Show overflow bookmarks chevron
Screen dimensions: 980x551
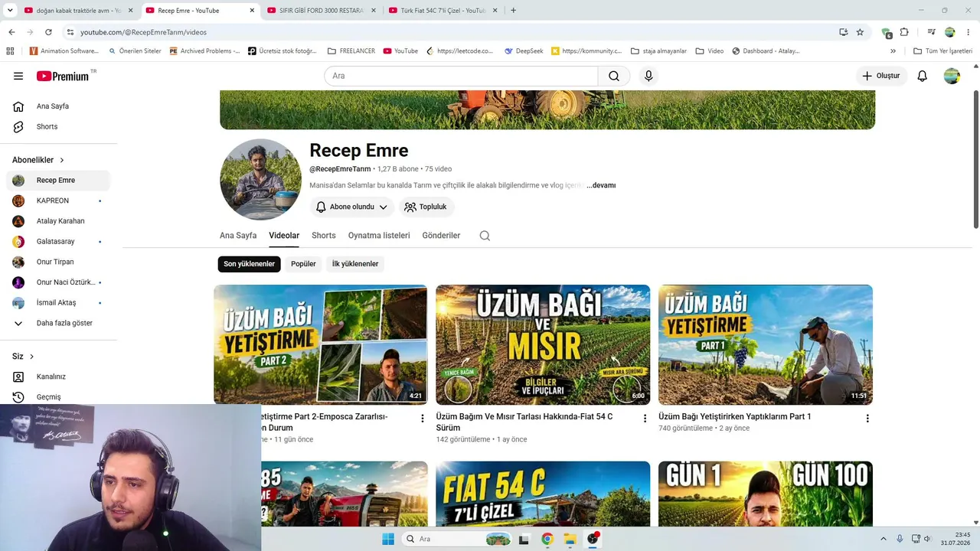893,51
